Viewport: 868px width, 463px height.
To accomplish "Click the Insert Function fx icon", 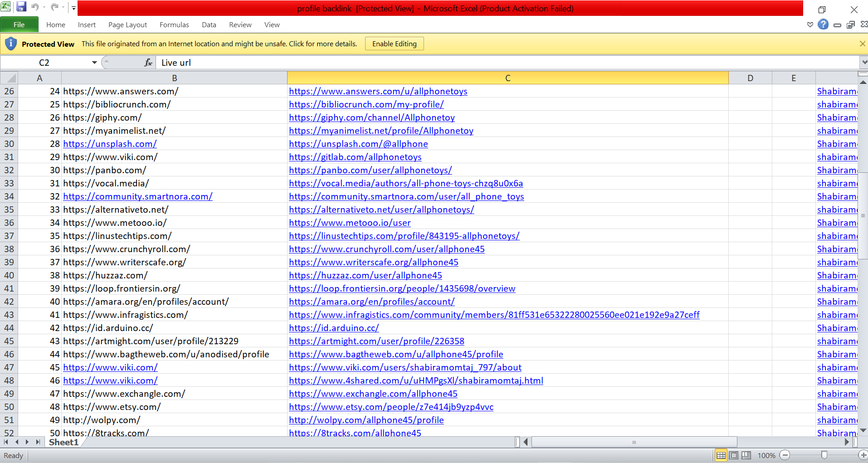I will coord(148,63).
